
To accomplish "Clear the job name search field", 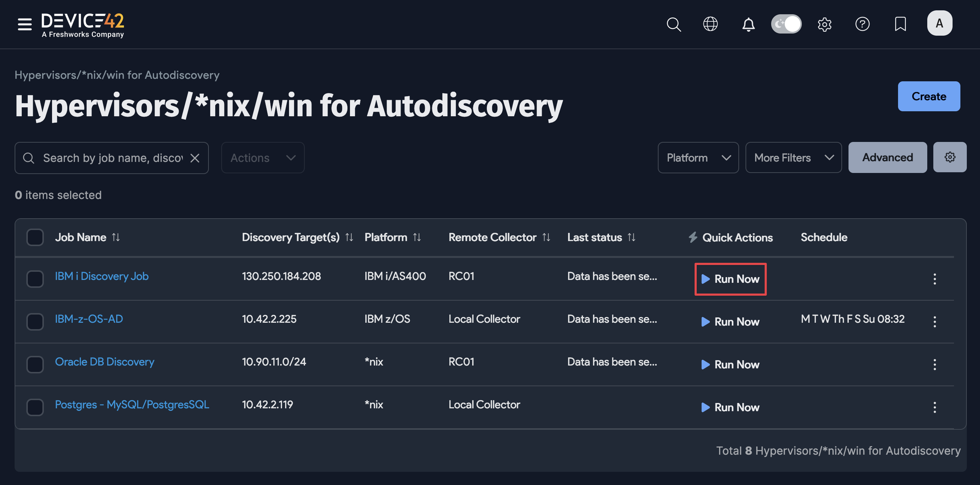I will [x=195, y=158].
